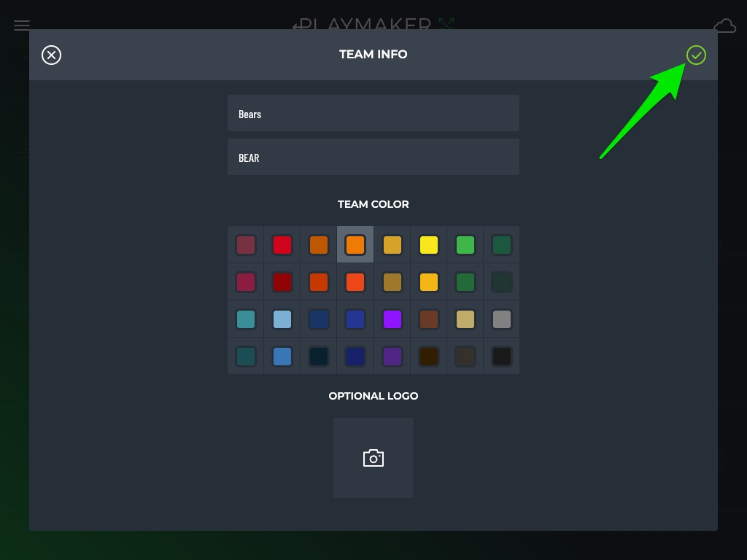Pick the tan khaki swatch
The width and height of the screenshot is (747, 560).
coord(465,319)
